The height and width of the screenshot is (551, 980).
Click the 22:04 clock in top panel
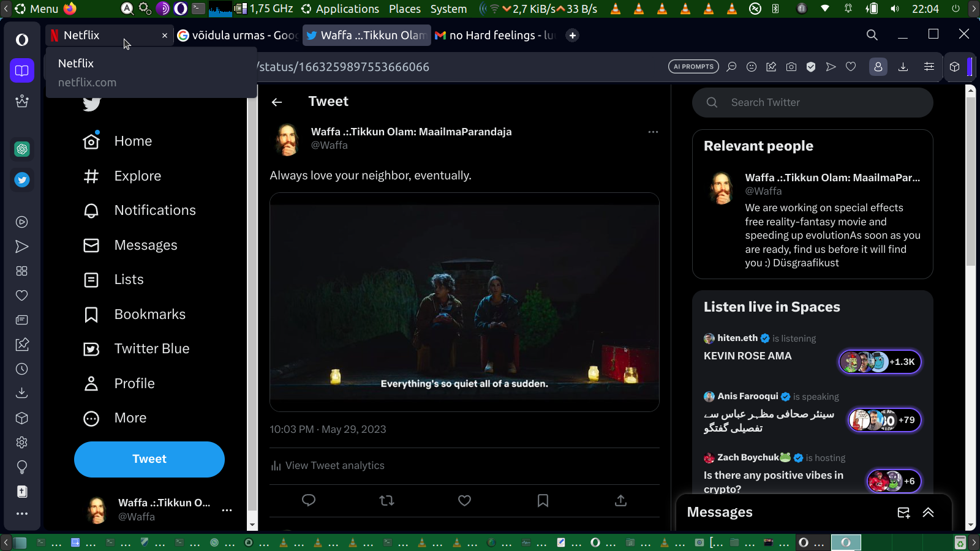click(925, 9)
